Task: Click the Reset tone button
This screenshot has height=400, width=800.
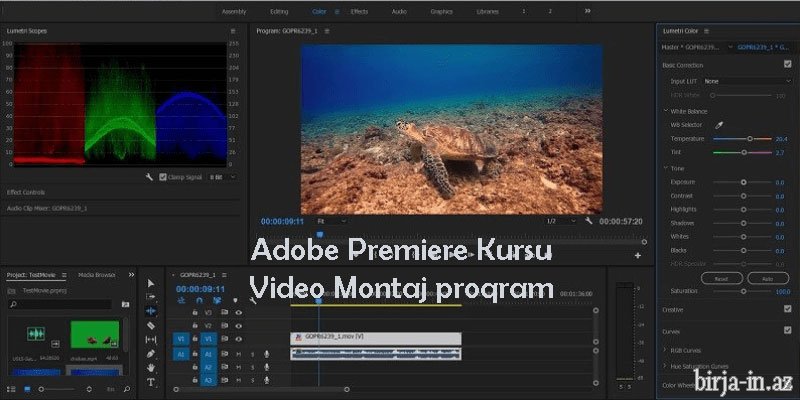Action: [721, 279]
